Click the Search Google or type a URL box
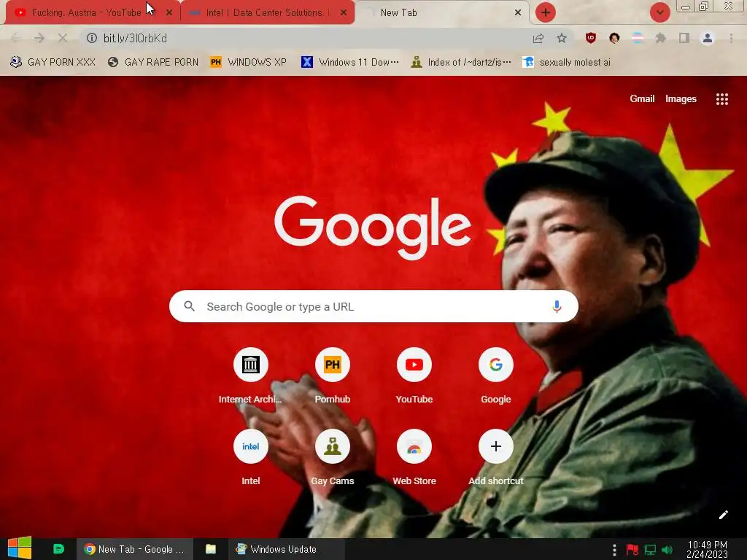Viewport: 747px width, 560px height. [x=373, y=306]
